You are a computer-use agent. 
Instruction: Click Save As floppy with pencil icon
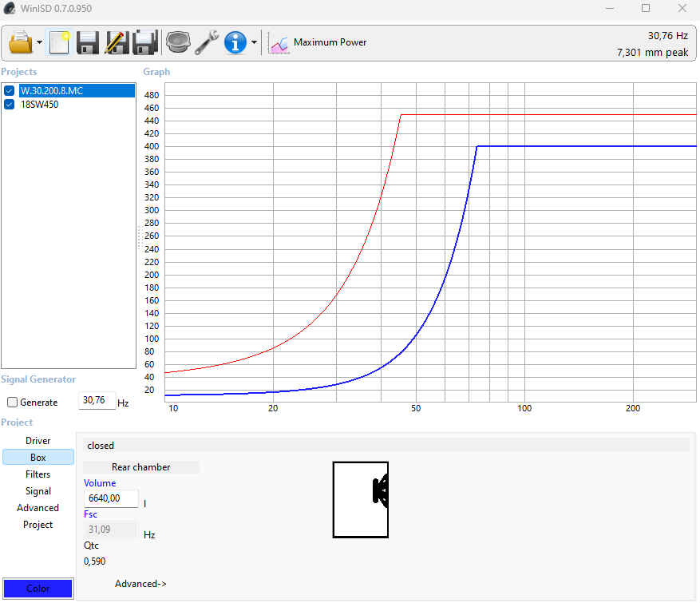click(x=117, y=42)
